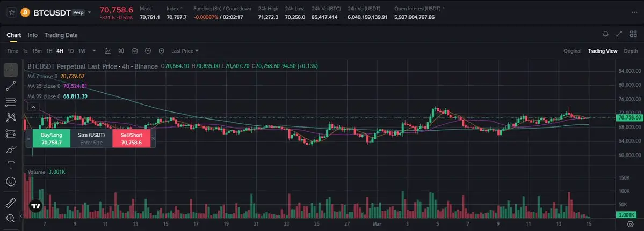The height and width of the screenshot is (231, 644).
Task: Select the 4H interval
Action: 60,51
